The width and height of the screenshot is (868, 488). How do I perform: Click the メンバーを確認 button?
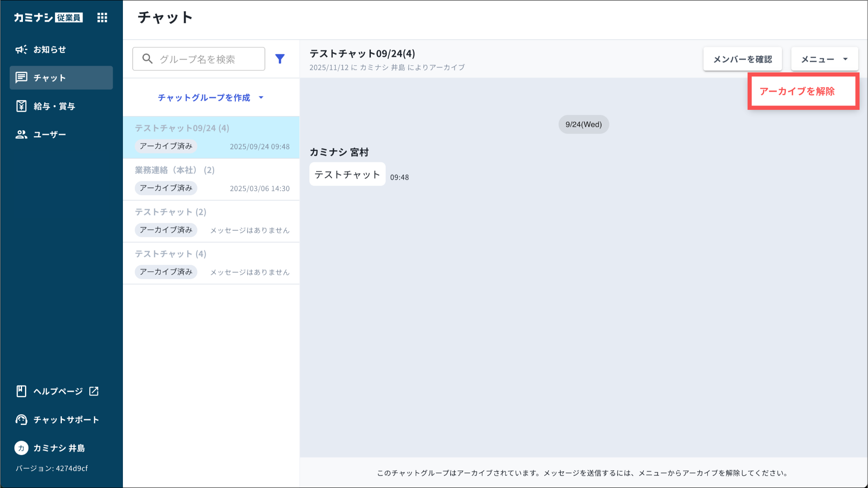pyautogui.click(x=743, y=59)
